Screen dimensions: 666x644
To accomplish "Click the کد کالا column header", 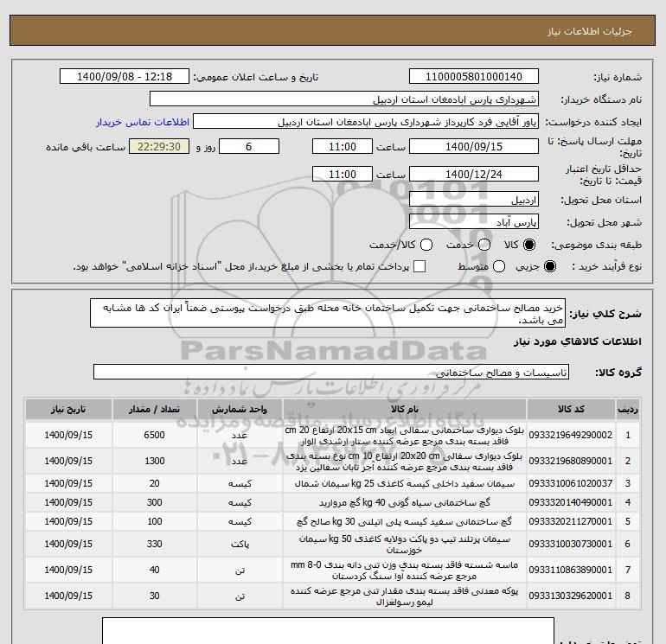I will coord(571,409).
